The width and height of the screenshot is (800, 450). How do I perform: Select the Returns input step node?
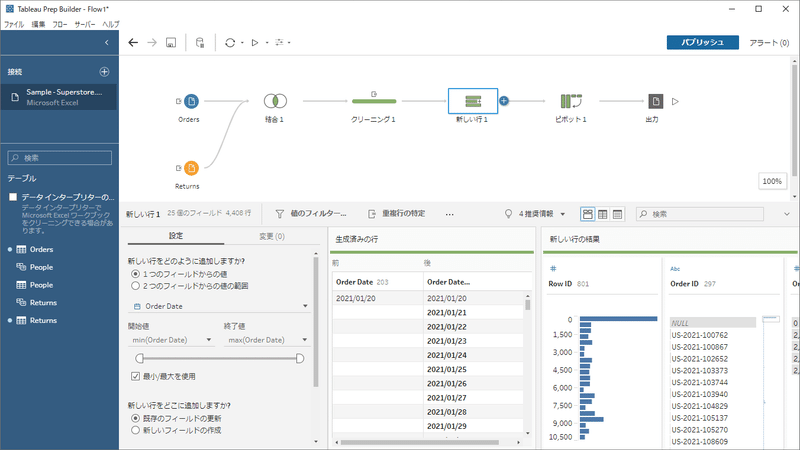coord(191,168)
